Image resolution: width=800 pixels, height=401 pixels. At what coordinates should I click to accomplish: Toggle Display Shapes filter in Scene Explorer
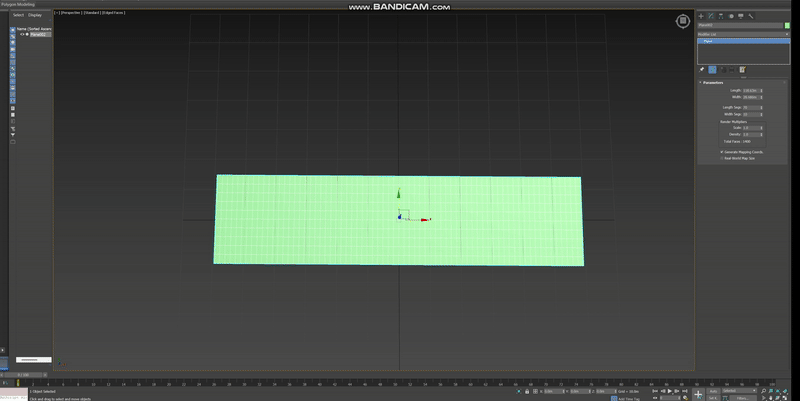(13, 37)
